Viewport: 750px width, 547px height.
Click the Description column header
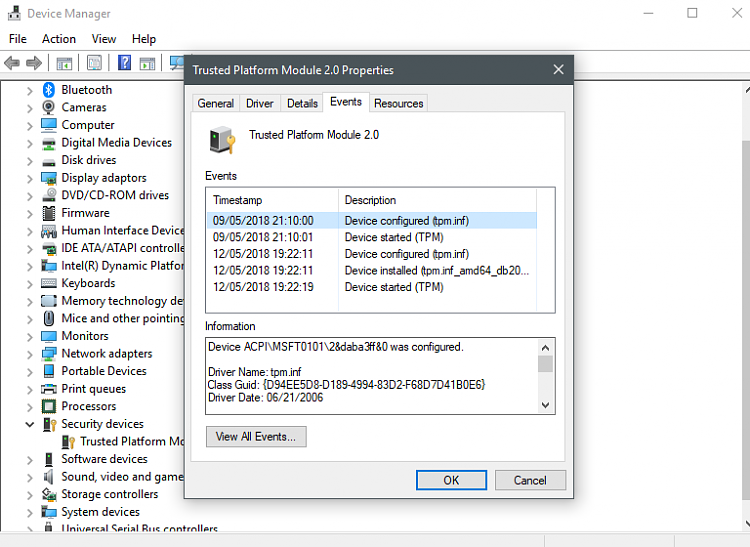tap(437, 200)
